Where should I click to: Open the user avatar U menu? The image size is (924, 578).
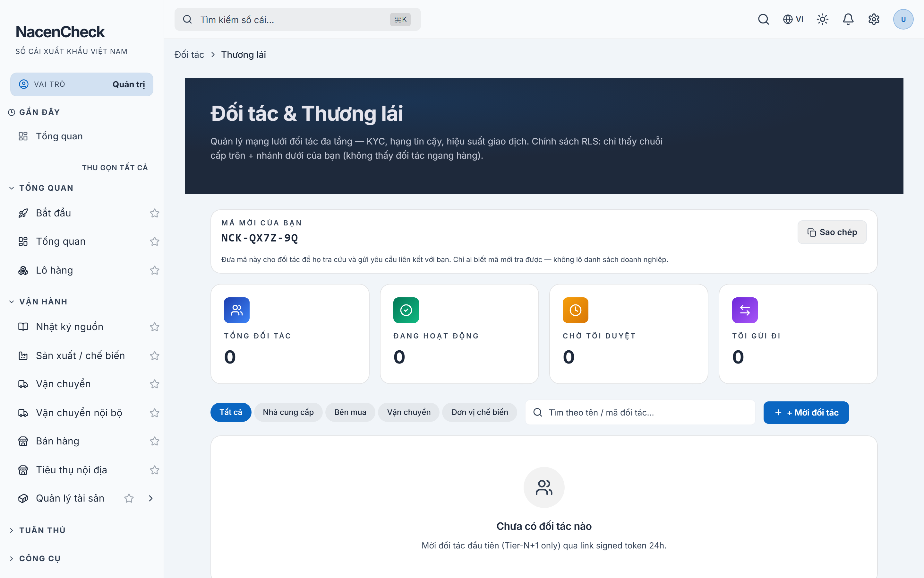(903, 19)
